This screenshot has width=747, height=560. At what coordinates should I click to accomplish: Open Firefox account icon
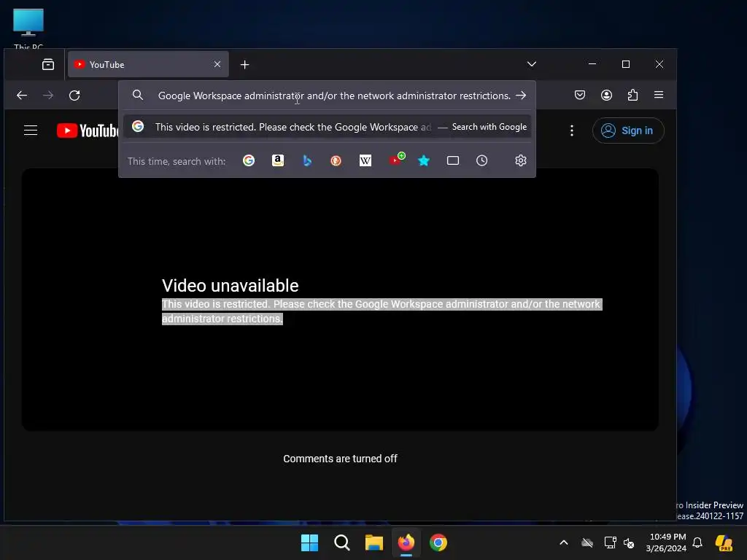[x=606, y=95]
